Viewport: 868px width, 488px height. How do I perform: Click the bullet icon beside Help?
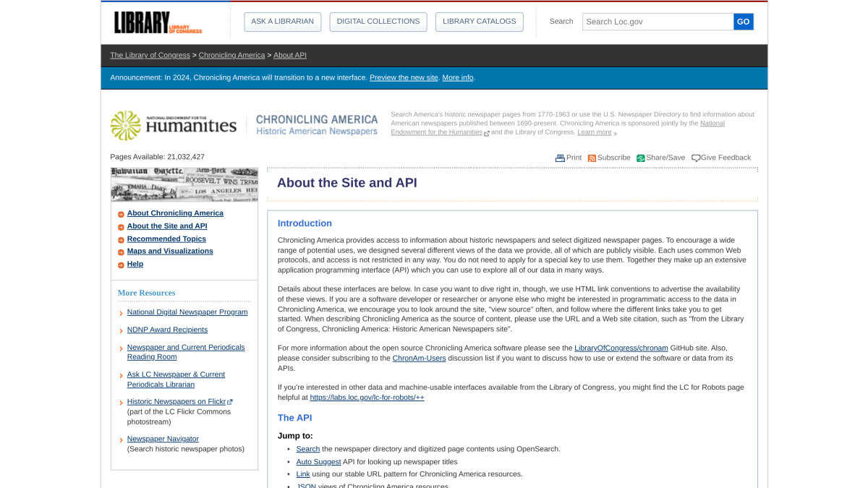click(121, 265)
